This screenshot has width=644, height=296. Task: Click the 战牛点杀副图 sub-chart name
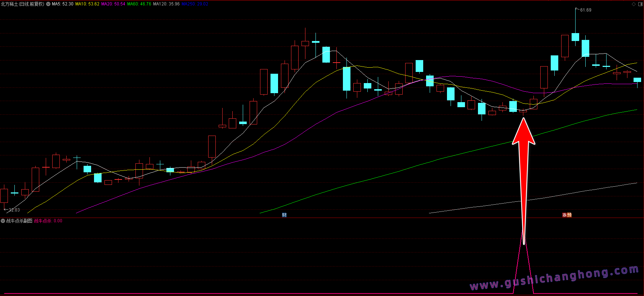coord(19,221)
